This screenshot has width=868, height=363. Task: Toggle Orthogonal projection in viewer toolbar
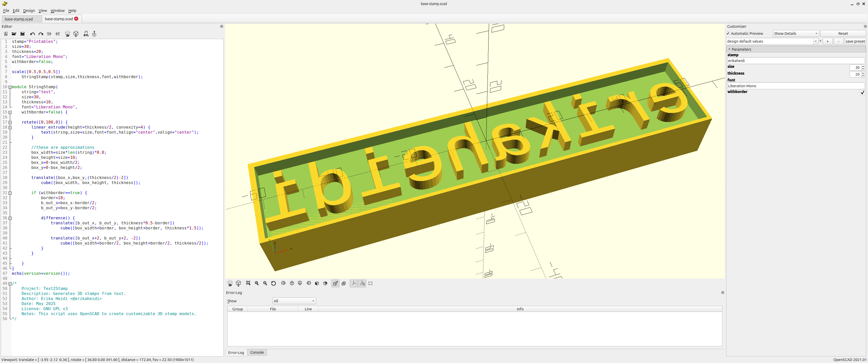click(344, 283)
